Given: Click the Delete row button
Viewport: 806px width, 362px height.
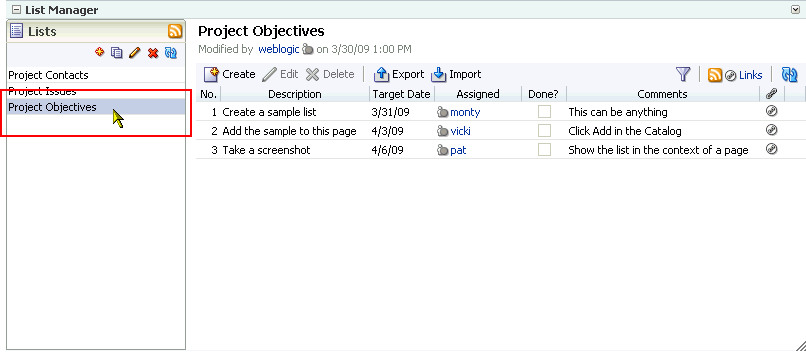Looking at the screenshot, I should pos(330,75).
